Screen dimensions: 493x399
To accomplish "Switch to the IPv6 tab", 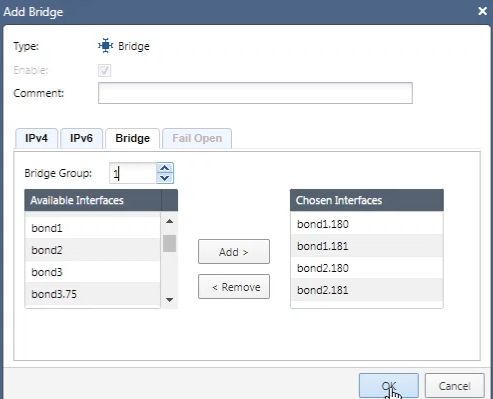I will tap(81, 138).
